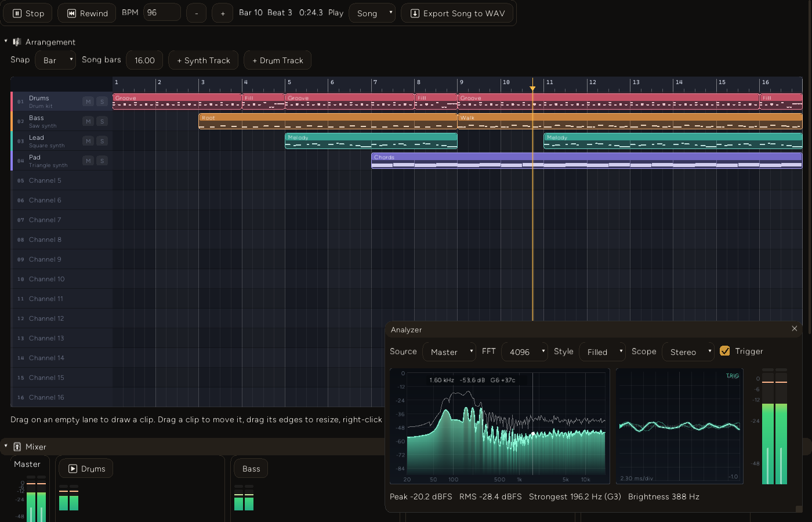Uncheck the Trigger checkbox

[725, 351]
